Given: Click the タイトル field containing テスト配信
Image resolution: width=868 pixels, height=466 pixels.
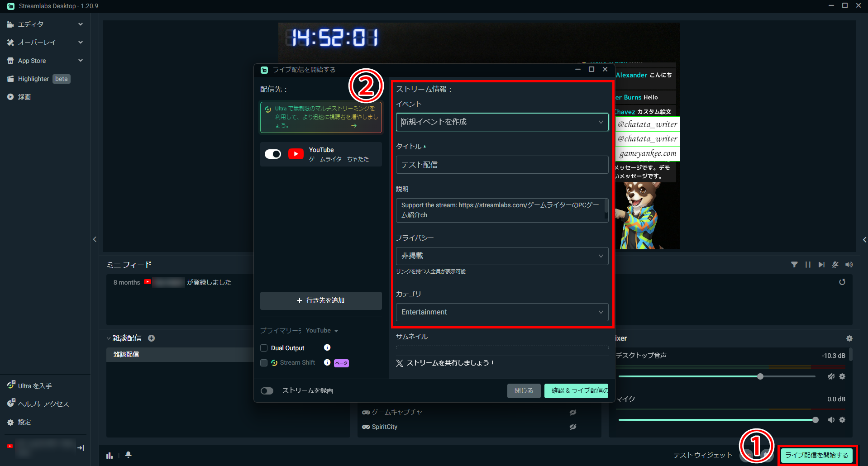Looking at the screenshot, I should click(x=502, y=165).
